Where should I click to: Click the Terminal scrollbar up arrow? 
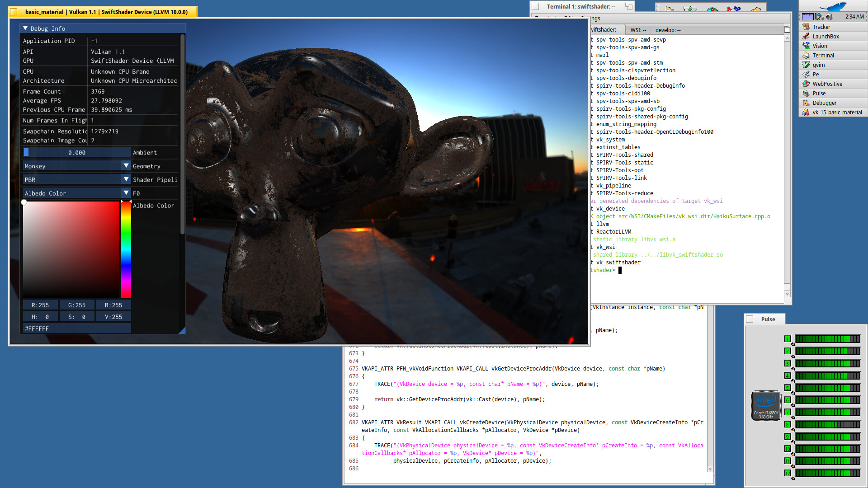[787, 38]
